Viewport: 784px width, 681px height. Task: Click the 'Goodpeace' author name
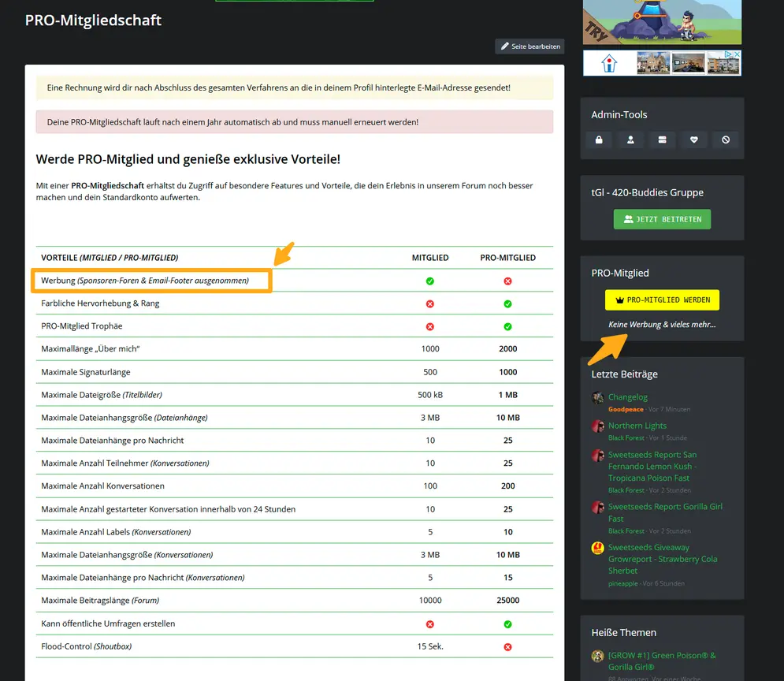click(625, 410)
